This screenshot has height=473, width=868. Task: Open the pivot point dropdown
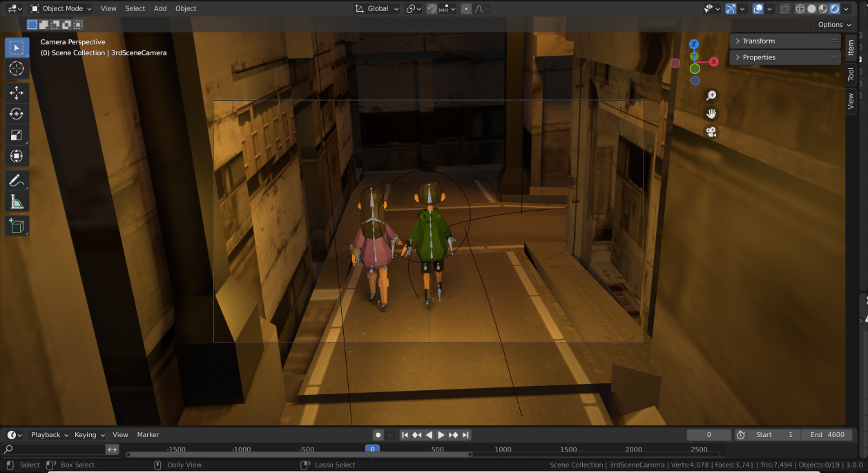(414, 9)
